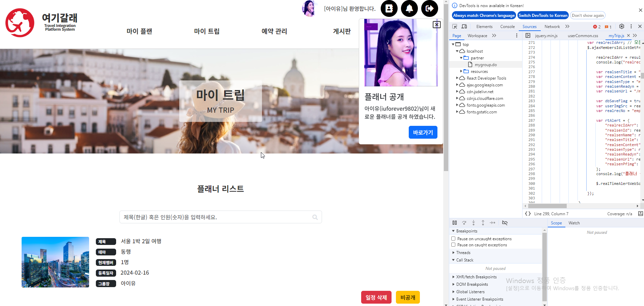Click the 바로가기 button
The width and height of the screenshot is (644, 306).
click(423, 132)
